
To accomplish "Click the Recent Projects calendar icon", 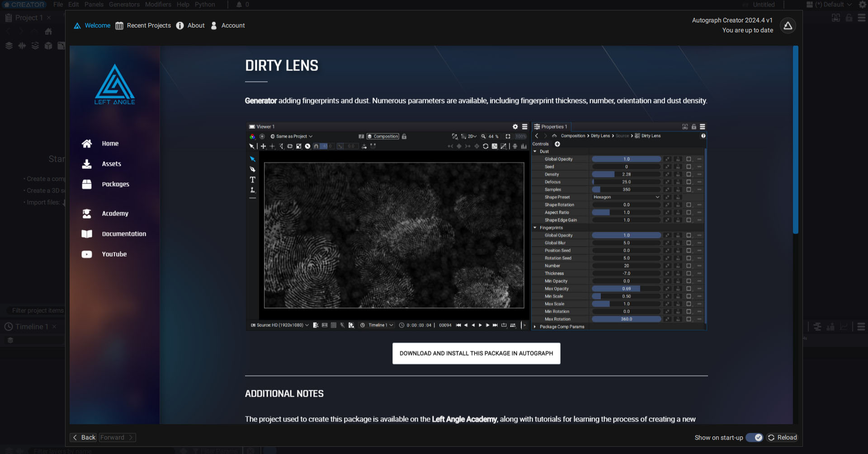I will tap(119, 26).
